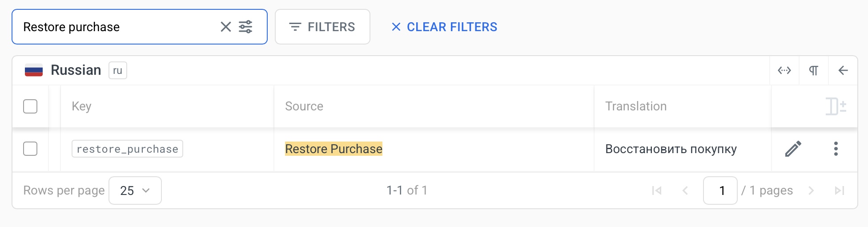
Task: Click Clear Filters link
Action: click(444, 27)
